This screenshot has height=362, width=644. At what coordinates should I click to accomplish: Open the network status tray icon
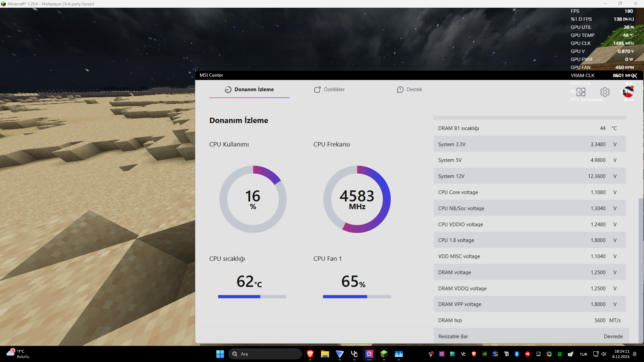pos(596,354)
